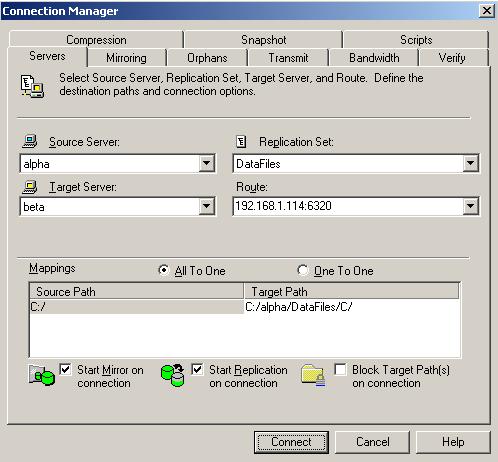Open the Bandwidth tab

point(374,58)
